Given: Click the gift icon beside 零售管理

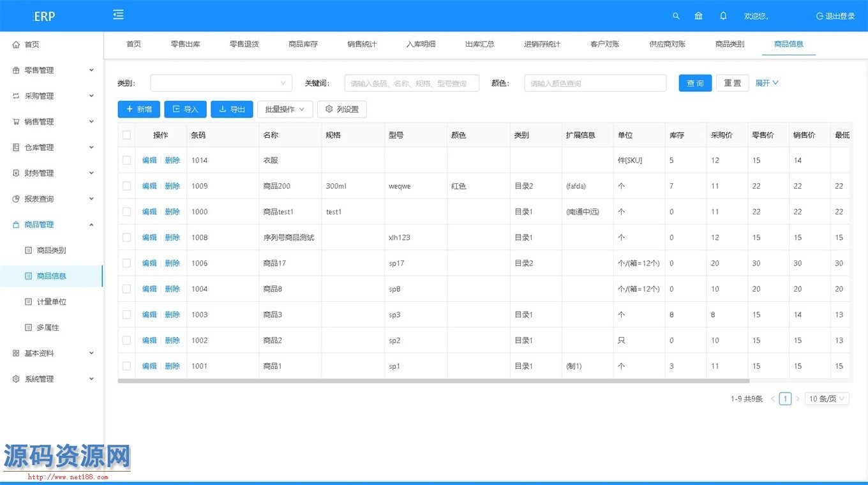Looking at the screenshot, I should pyautogui.click(x=16, y=70).
